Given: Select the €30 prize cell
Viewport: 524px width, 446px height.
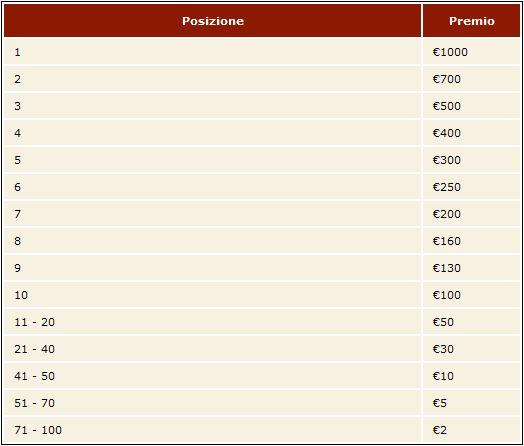Looking at the screenshot, I should (x=471, y=349).
